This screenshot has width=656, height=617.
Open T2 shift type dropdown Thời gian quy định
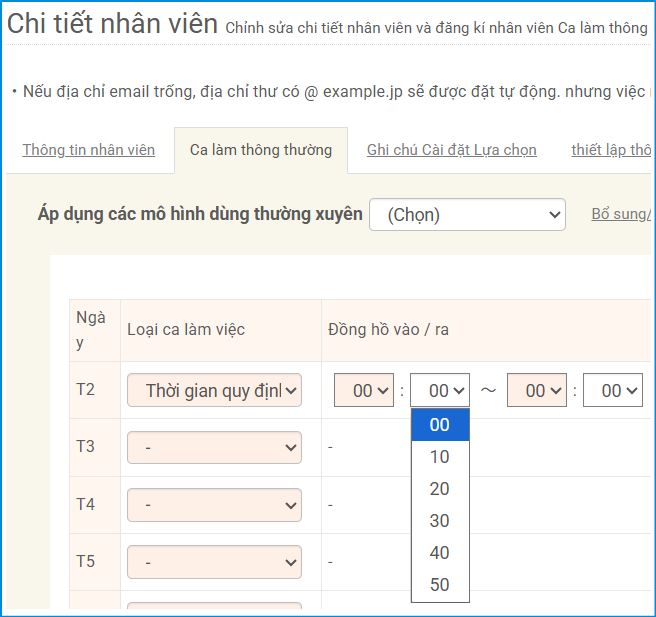click(x=214, y=391)
